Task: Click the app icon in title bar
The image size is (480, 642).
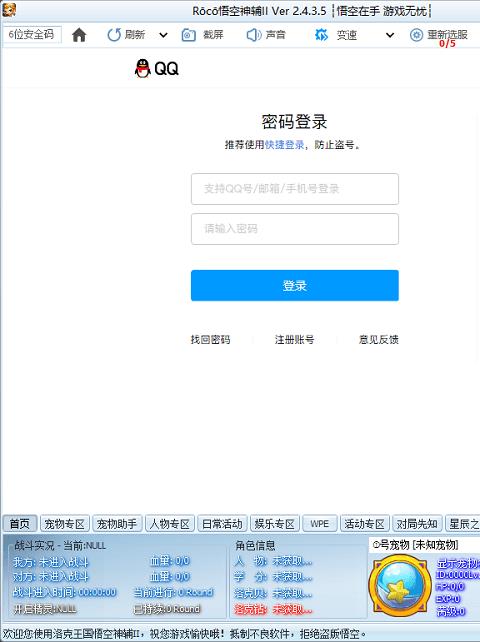Action: coord(9,10)
